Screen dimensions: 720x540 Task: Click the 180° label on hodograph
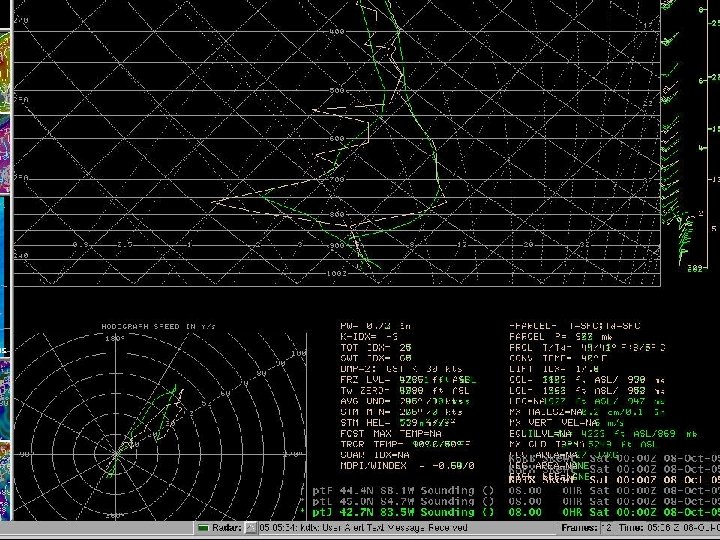(x=115, y=339)
